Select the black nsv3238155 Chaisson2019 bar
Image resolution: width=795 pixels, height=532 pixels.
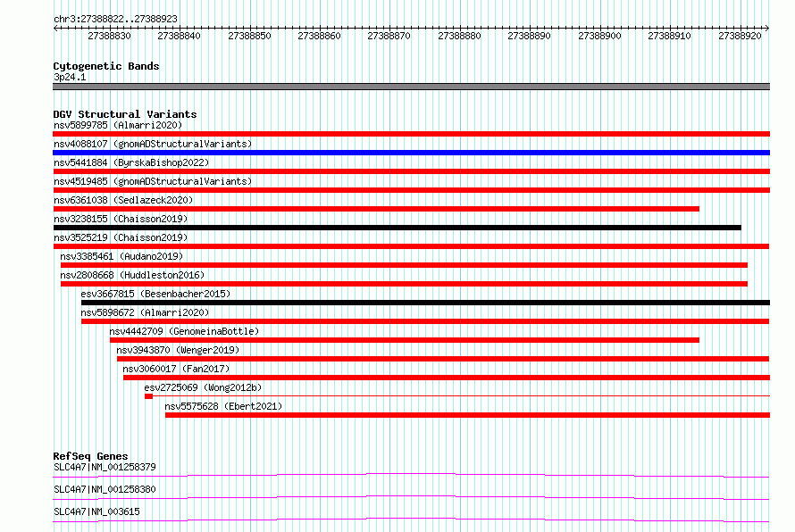(x=397, y=228)
